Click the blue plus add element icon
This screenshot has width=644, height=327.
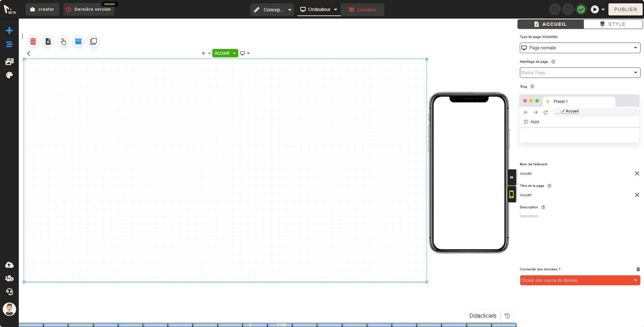(9, 31)
